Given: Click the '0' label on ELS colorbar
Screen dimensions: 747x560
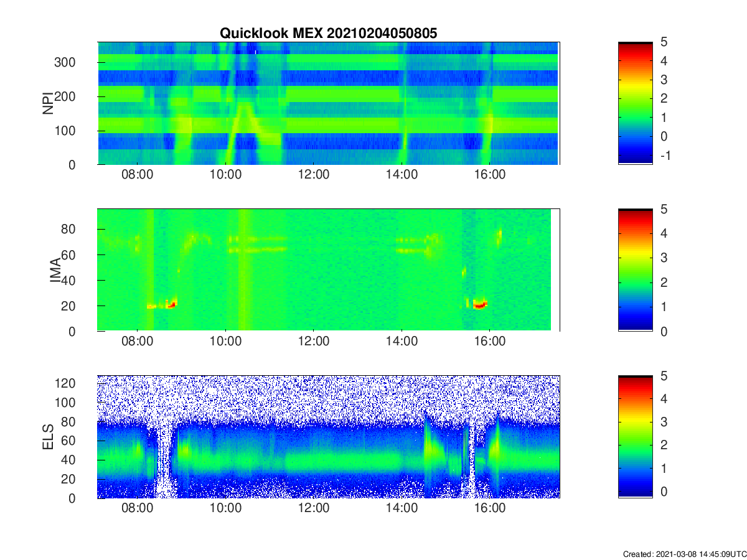Looking at the screenshot, I should pyautogui.click(x=664, y=492).
